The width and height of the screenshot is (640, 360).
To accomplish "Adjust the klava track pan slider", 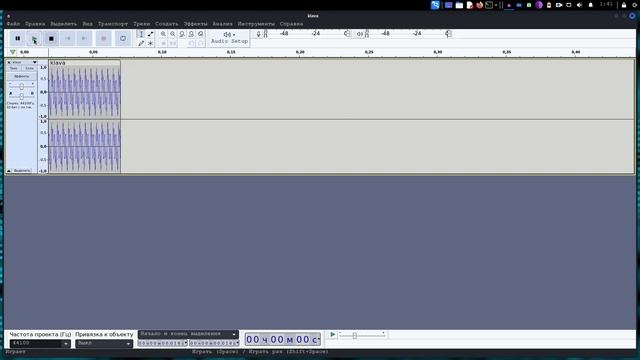I will point(22,96).
